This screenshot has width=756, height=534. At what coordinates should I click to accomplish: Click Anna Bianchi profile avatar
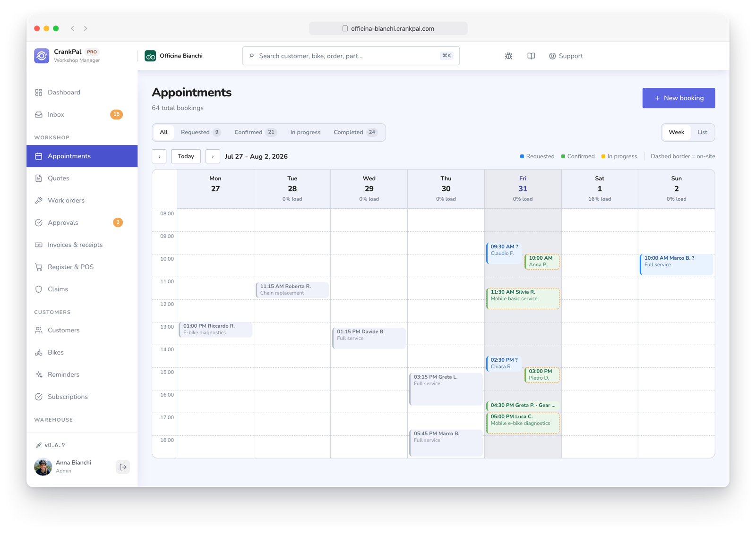tap(43, 467)
